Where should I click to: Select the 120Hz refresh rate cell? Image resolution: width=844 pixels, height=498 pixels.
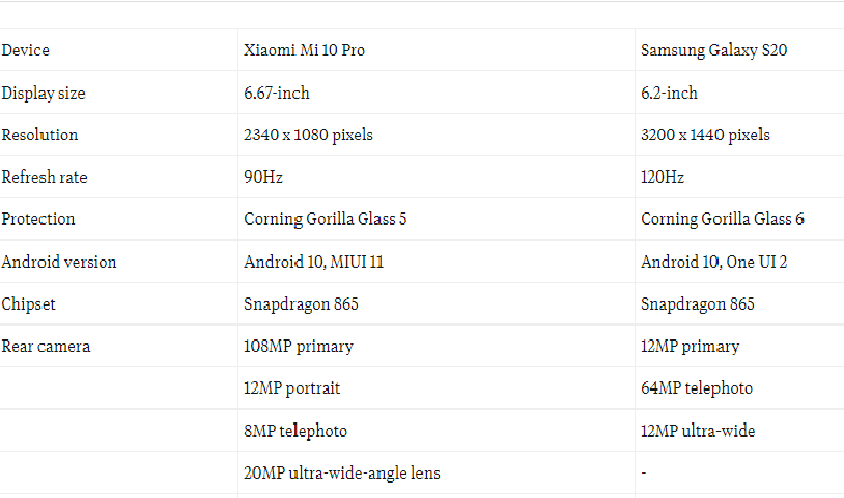(662, 178)
